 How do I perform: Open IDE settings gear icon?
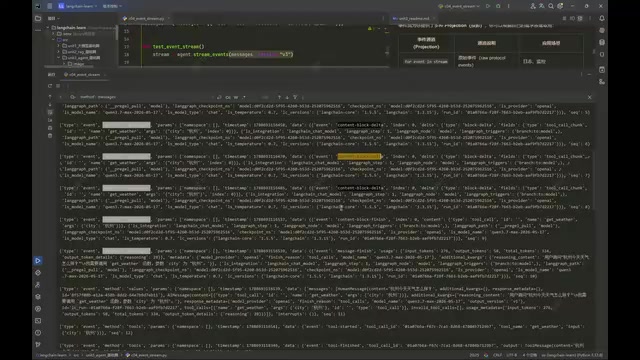pyautogui.click(x=560, y=6)
